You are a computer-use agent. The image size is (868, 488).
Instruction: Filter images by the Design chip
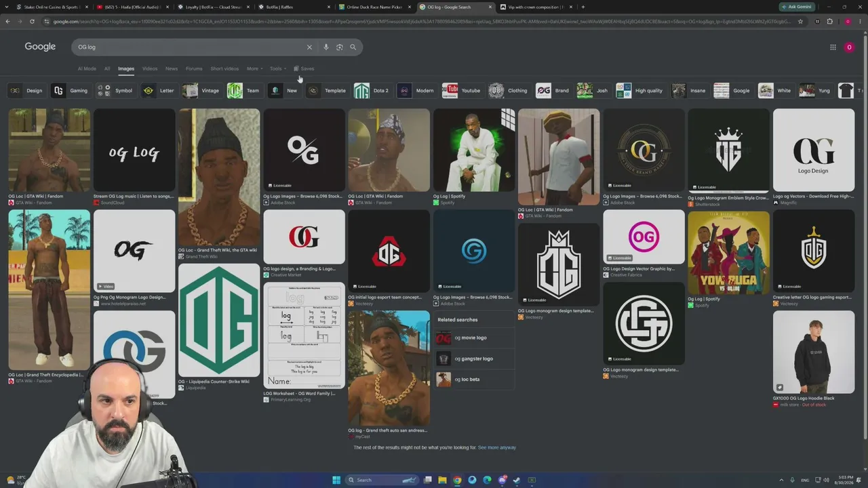click(26, 91)
